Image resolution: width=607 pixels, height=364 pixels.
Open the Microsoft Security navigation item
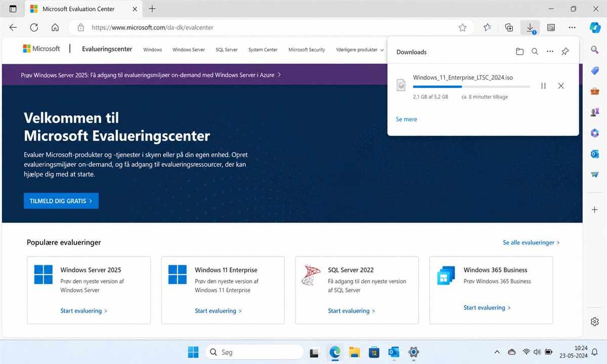pyautogui.click(x=307, y=50)
